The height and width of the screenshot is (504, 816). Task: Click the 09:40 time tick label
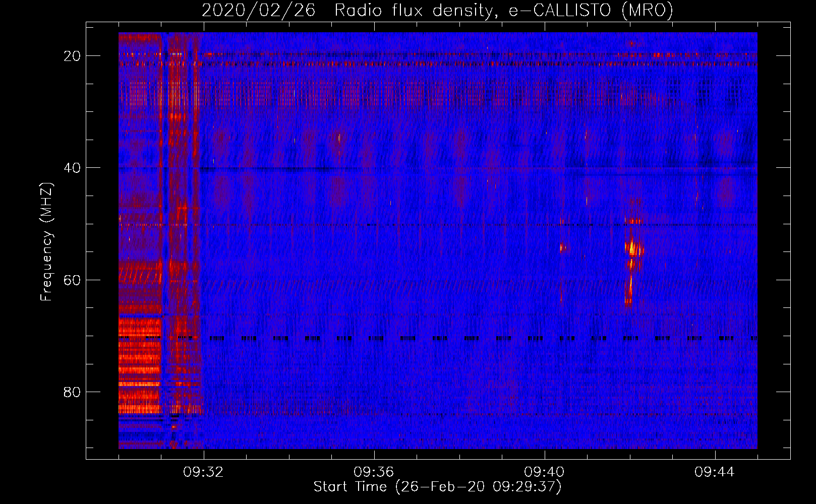pos(544,472)
